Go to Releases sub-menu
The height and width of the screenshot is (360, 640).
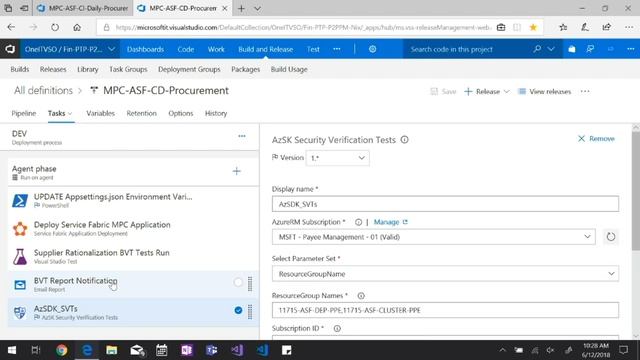point(53,69)
